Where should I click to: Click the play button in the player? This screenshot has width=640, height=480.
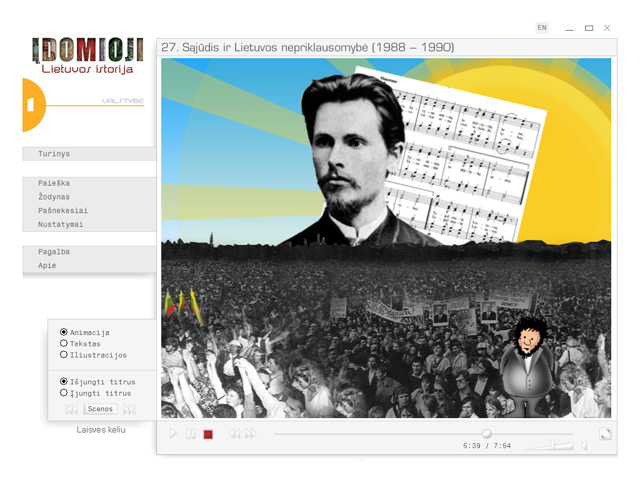[173, 433]
